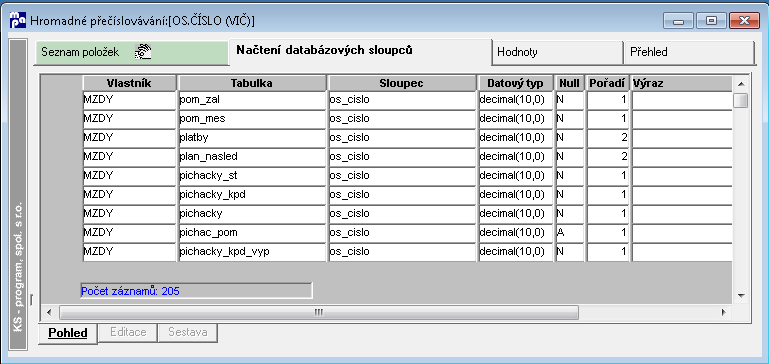
Task: Click the Pořadí column header
Action: click(607, 83)
